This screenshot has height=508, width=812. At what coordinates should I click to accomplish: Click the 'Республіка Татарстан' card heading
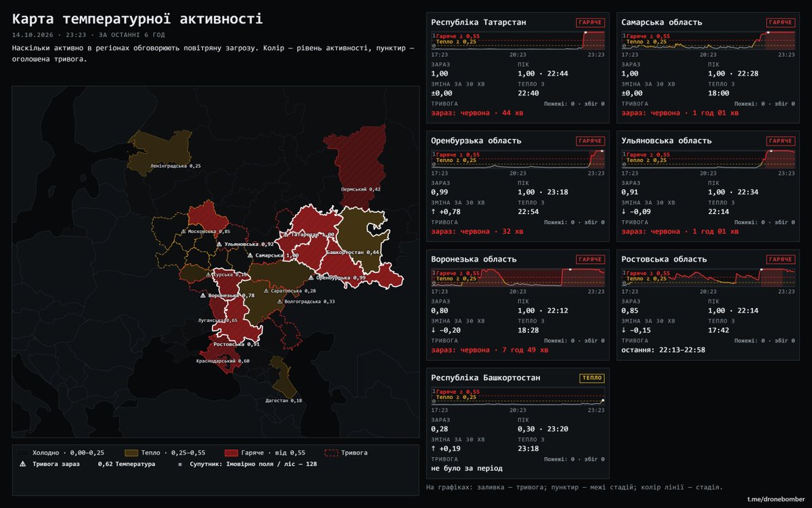(478, 22)
